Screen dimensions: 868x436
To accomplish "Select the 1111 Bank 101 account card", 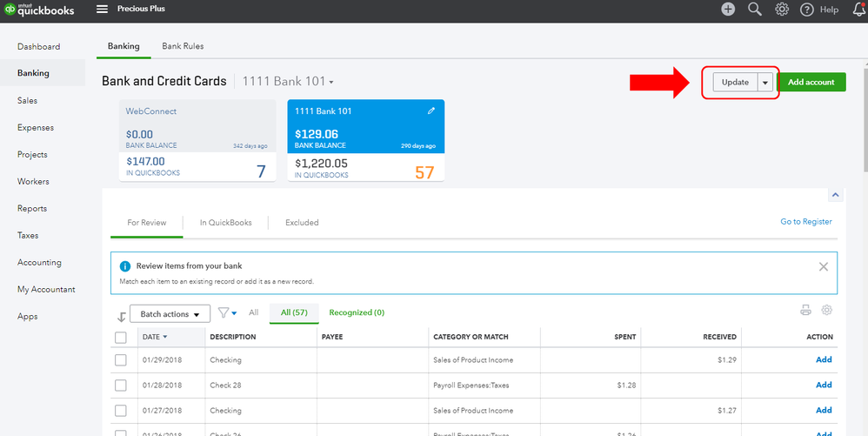I will click(366, 140).
